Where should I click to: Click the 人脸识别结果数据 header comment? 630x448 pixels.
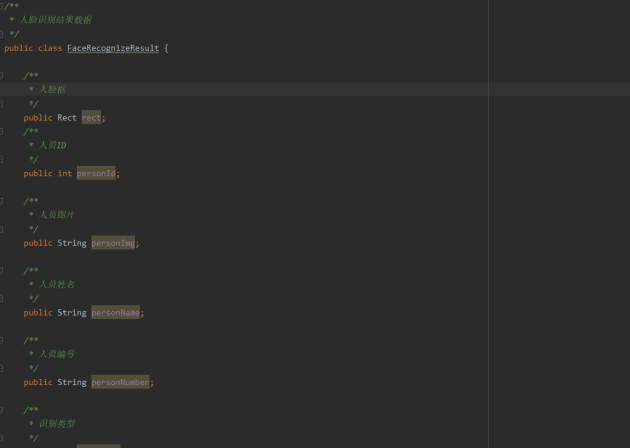click(56, 20)
